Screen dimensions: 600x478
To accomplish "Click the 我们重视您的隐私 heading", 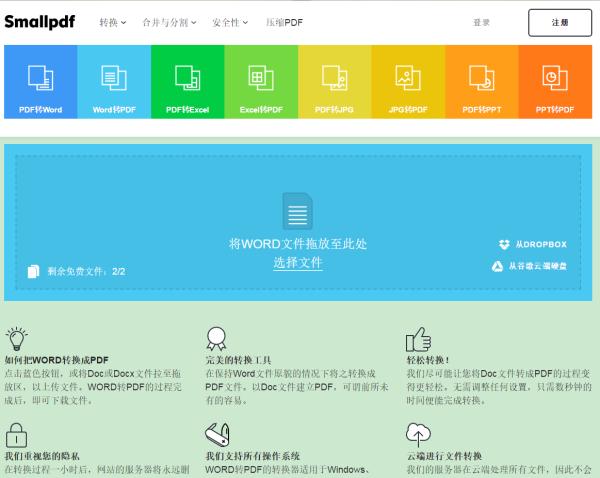I will (x=42, y=456).
